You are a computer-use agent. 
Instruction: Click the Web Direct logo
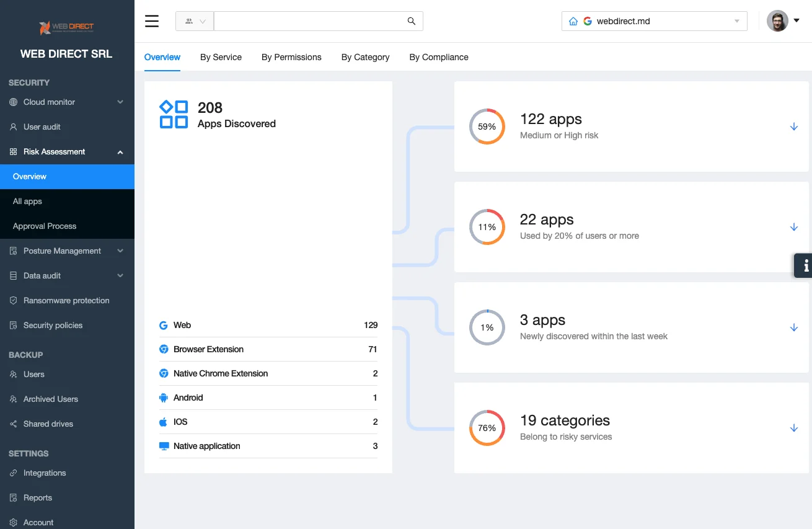(x=66, y=27)
